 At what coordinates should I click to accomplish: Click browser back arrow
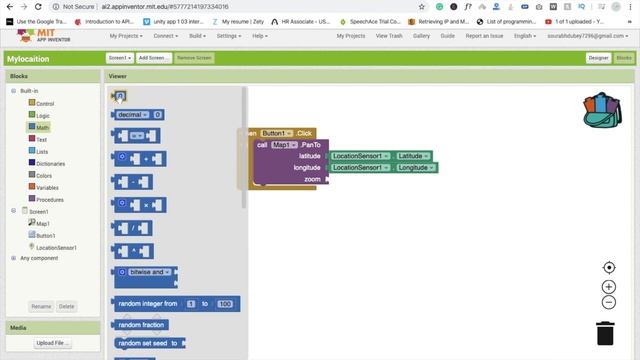point(10,7)
